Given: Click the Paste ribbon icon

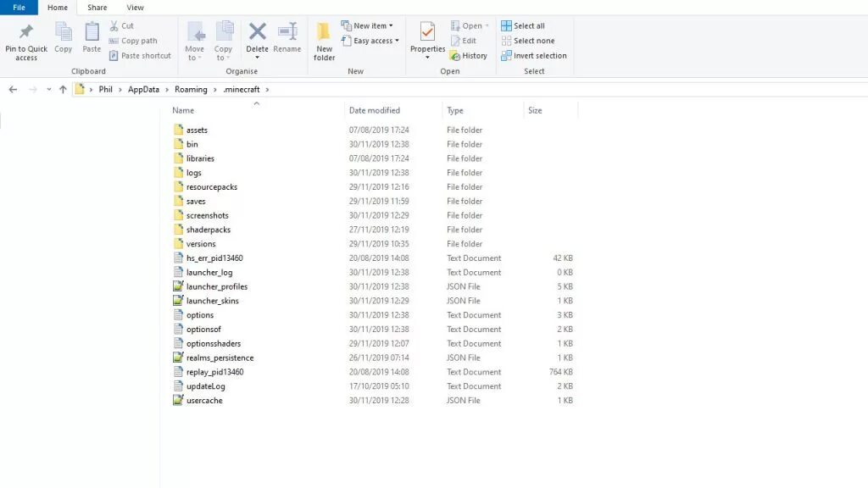Looking at the screenshot, I should tap(92, 31).
